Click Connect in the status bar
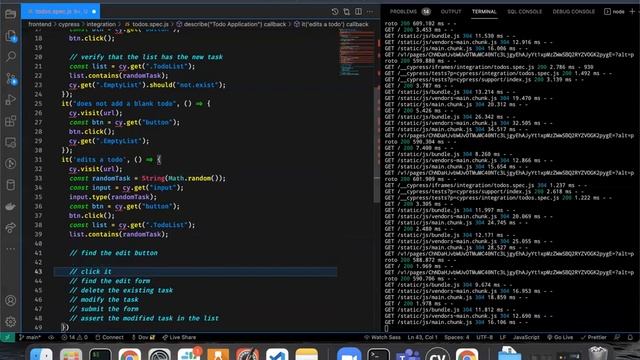This screenshot has width=640, height=360. (x=109, y=337)
